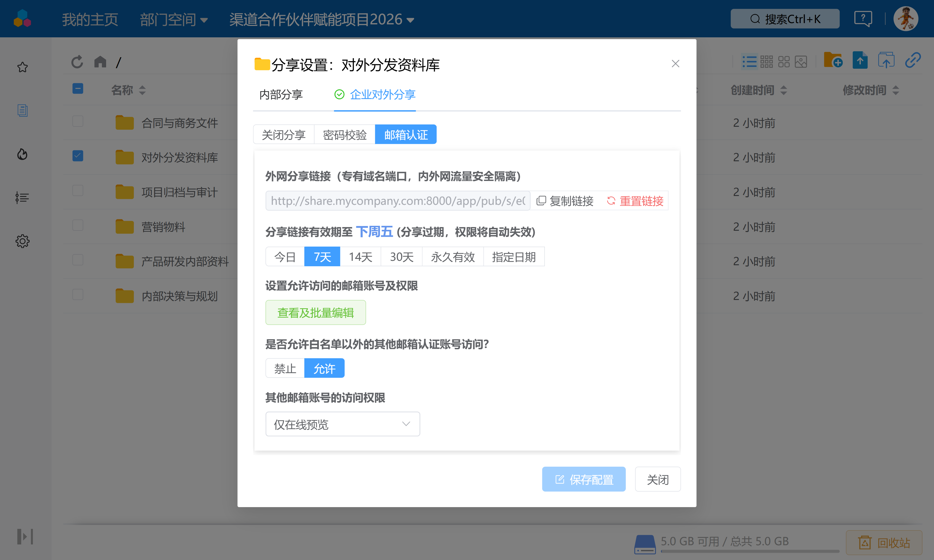Toggle the select-all checkbox in header
This screenshot has width=934, height=560.
point(78,88)
